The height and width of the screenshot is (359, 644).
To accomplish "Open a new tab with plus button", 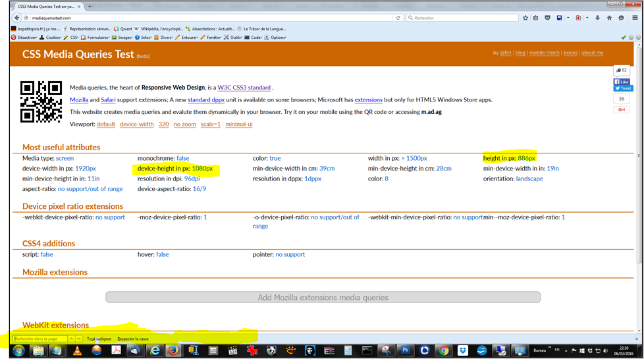I will [x=90, y=6].
